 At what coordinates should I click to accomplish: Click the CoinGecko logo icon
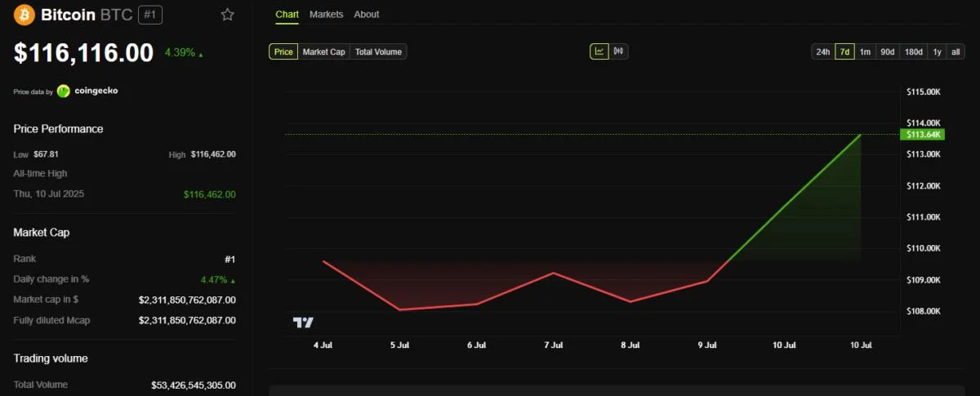(64, 91)
